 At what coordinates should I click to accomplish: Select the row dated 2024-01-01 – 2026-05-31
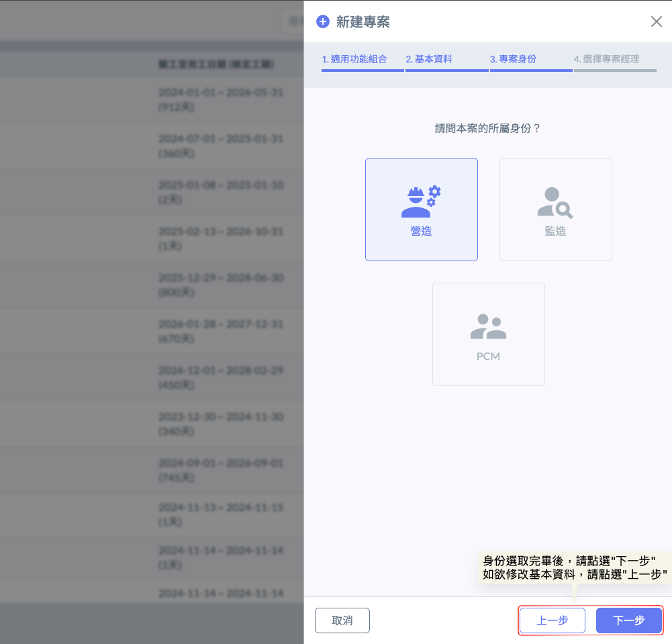tap(220, 99)
